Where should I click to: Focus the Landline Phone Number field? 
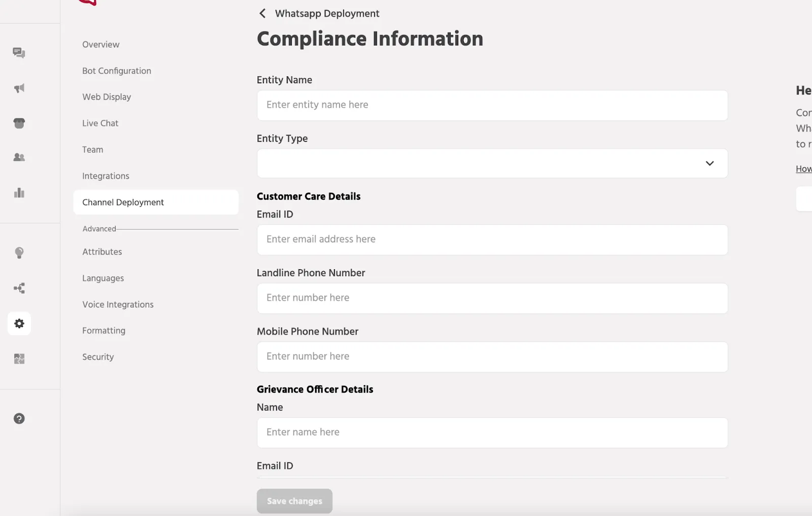[492, 298]
